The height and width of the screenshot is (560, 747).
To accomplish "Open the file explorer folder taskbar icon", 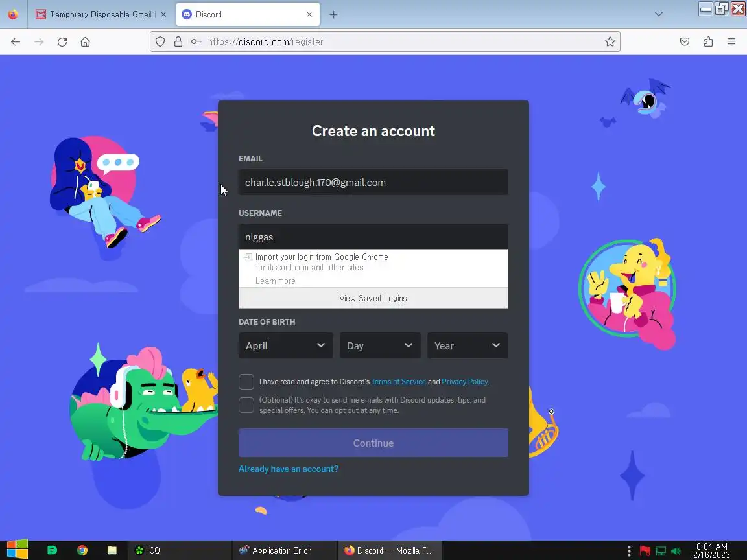I will click(112, 550).
